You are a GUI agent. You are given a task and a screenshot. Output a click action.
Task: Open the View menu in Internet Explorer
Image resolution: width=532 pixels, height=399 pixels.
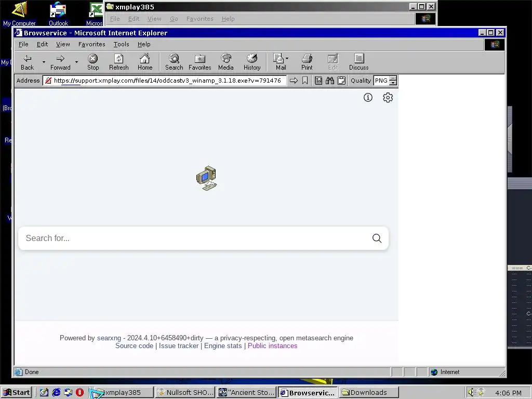tap(63, 44)
